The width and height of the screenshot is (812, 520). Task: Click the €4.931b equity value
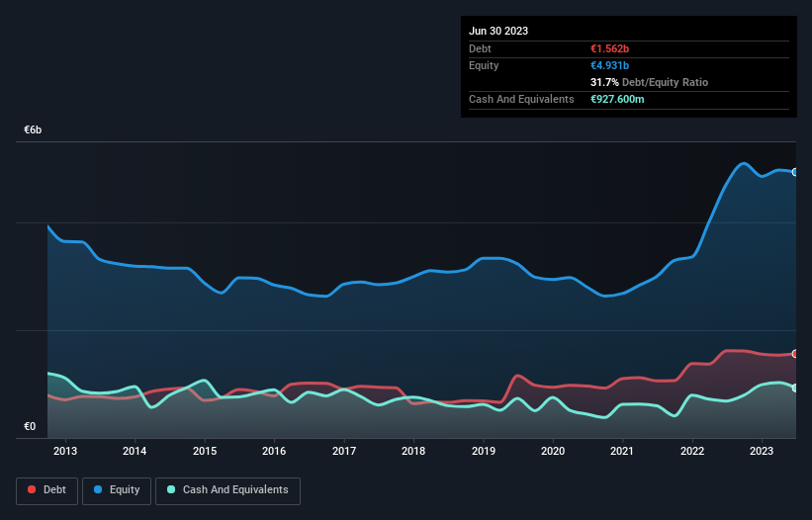pyautogui.click(x=609, y=65)
